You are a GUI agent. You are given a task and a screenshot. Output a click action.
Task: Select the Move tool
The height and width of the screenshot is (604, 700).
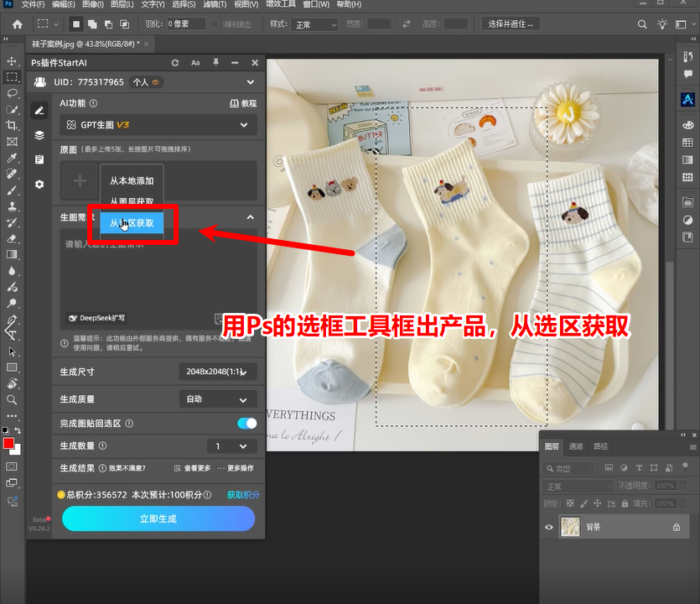coord(12,60)
